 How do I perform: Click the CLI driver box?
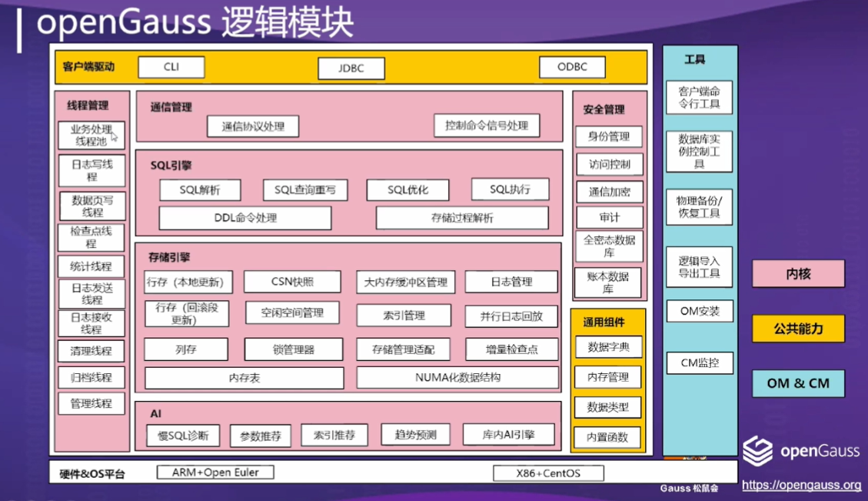(x=171, y=67)
